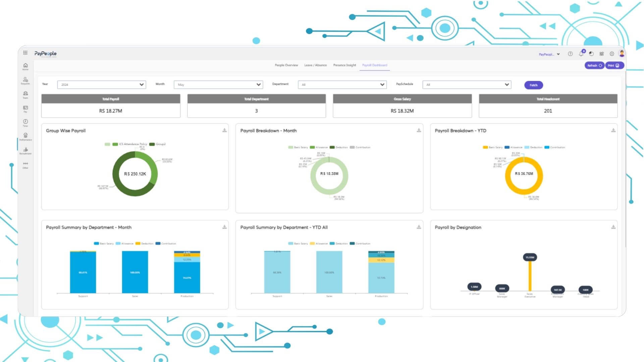Click the pie chart icon in header
644x362 pixels.
pyautogui.click(x=591, y=54)
